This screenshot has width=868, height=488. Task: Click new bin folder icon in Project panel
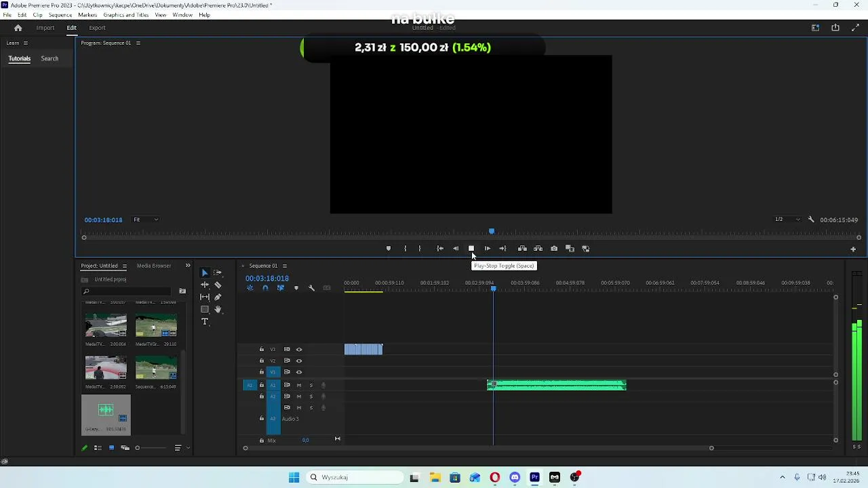[182, 291]
